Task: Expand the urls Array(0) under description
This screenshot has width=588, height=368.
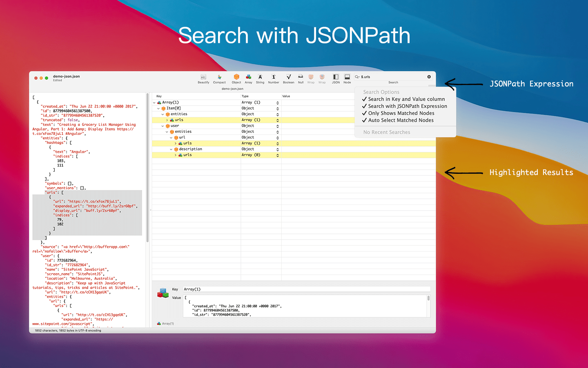Action: pos(176,155)
